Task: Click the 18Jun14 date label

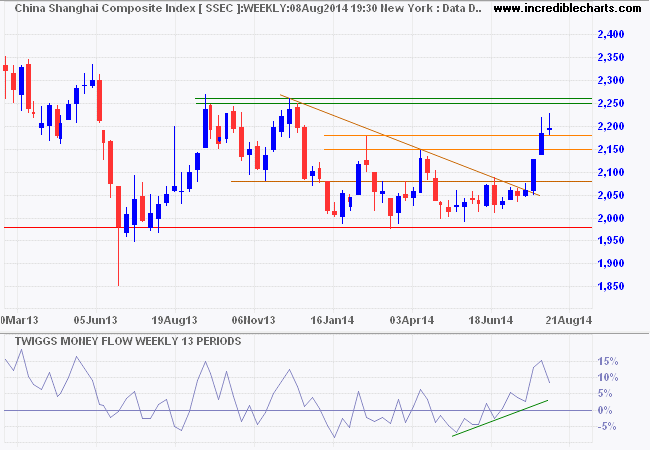Action: point(490,320)
